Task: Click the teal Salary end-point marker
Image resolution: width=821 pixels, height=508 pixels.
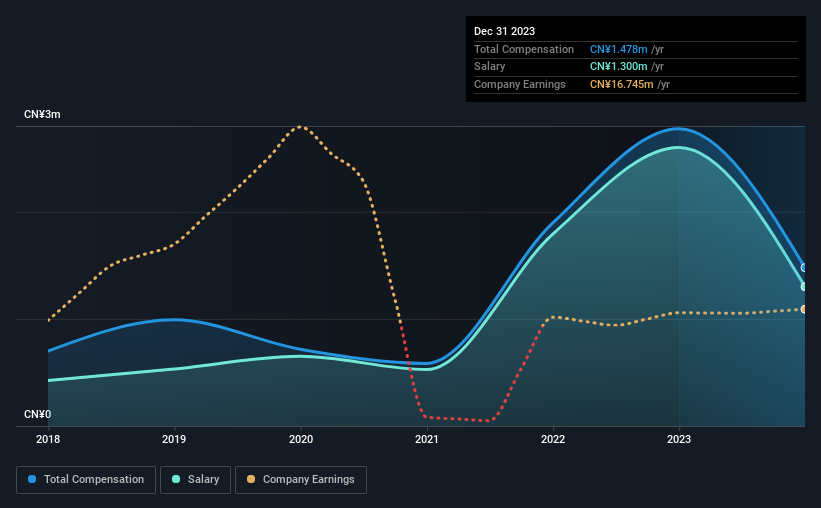Action: 804,286
